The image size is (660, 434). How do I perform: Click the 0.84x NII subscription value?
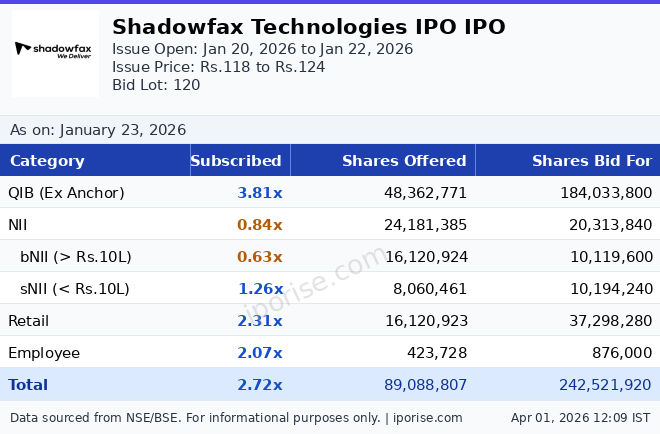click(x=259, y=225)
